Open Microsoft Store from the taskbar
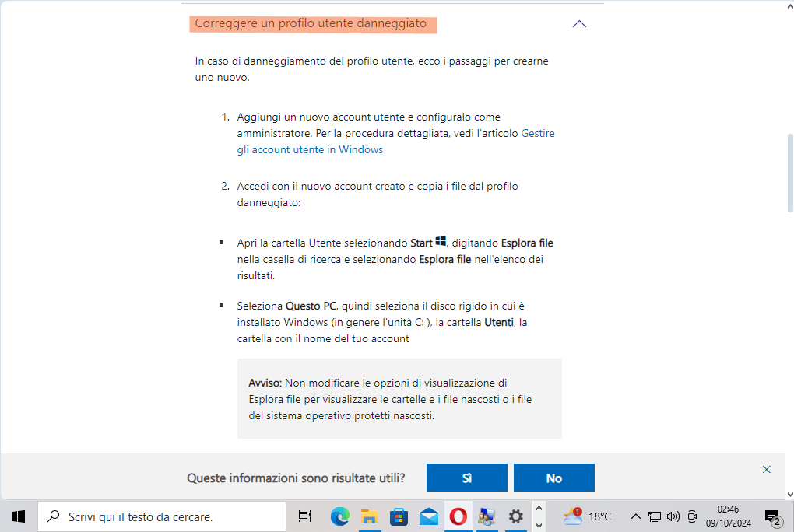 point(399,516)
